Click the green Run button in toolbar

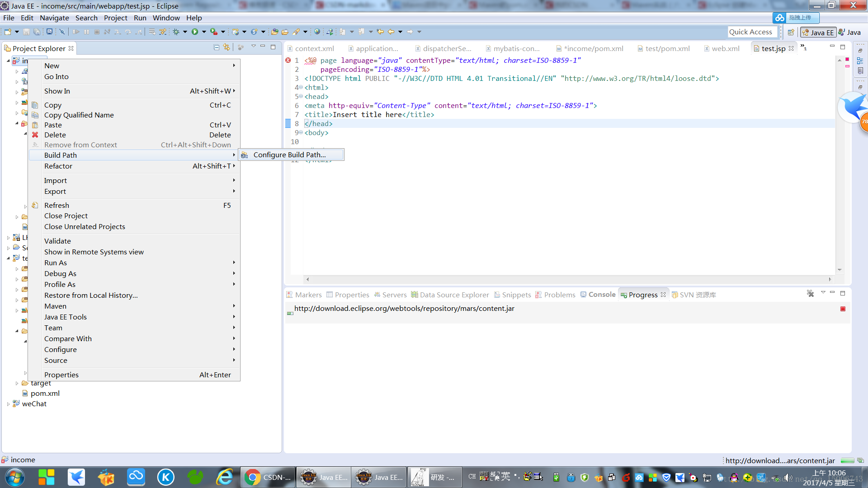195,32
